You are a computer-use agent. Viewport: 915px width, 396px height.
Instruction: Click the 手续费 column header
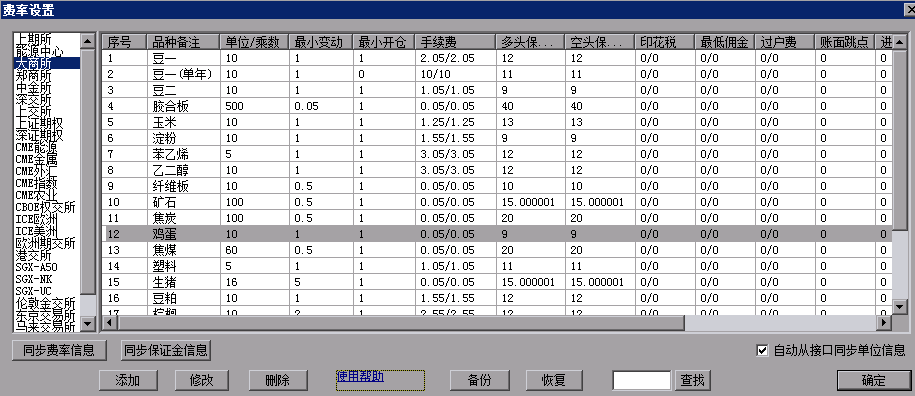click(456, 42)
